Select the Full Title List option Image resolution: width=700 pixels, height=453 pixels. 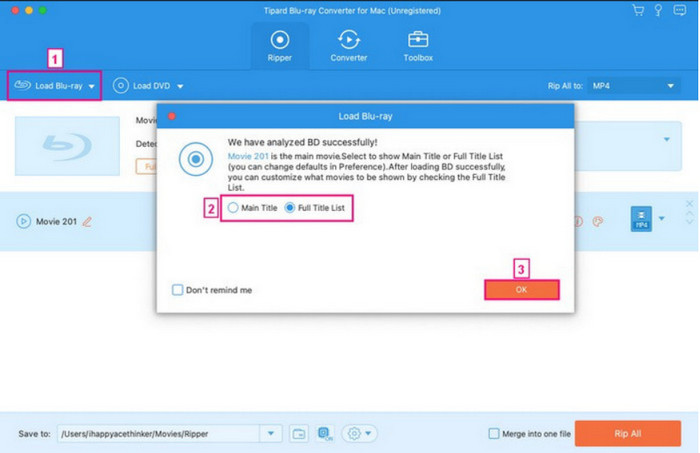[x=291, y=208]
